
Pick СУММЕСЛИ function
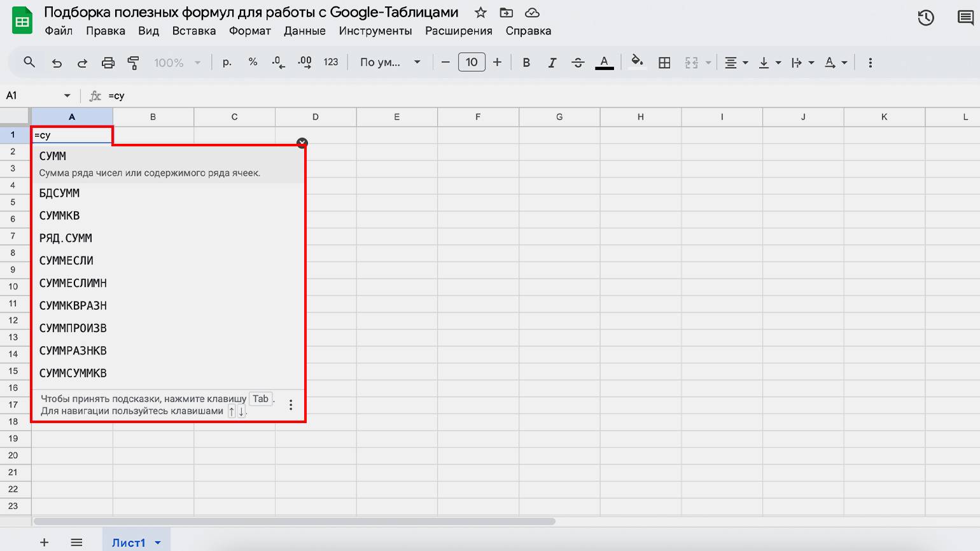[169, 260]
